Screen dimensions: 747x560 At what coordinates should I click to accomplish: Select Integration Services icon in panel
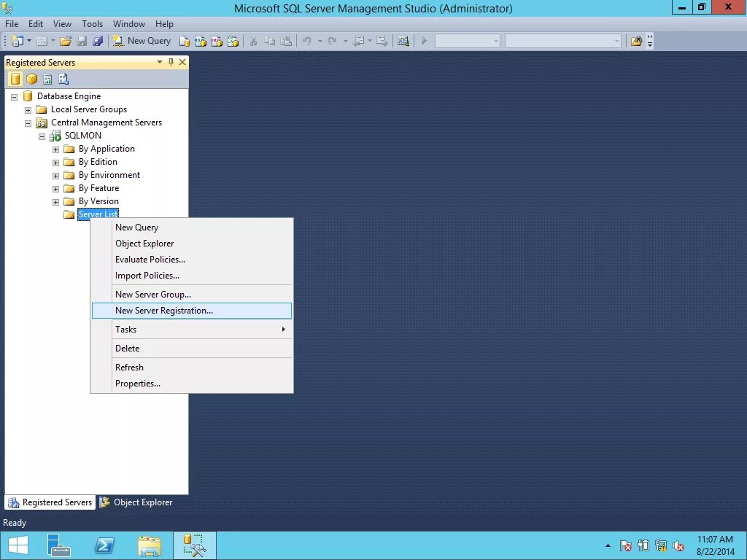[63, 79]
